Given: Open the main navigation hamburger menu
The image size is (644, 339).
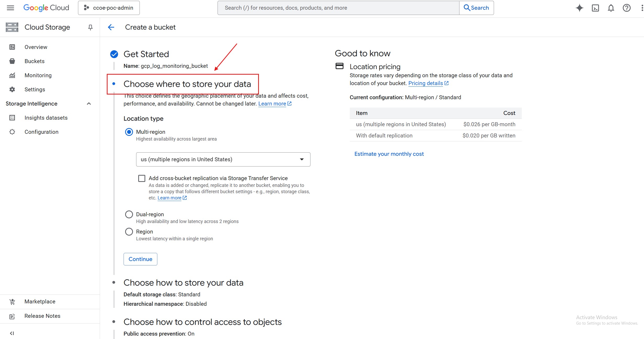Looking at the screenshot, I should [x=10, y=8].
